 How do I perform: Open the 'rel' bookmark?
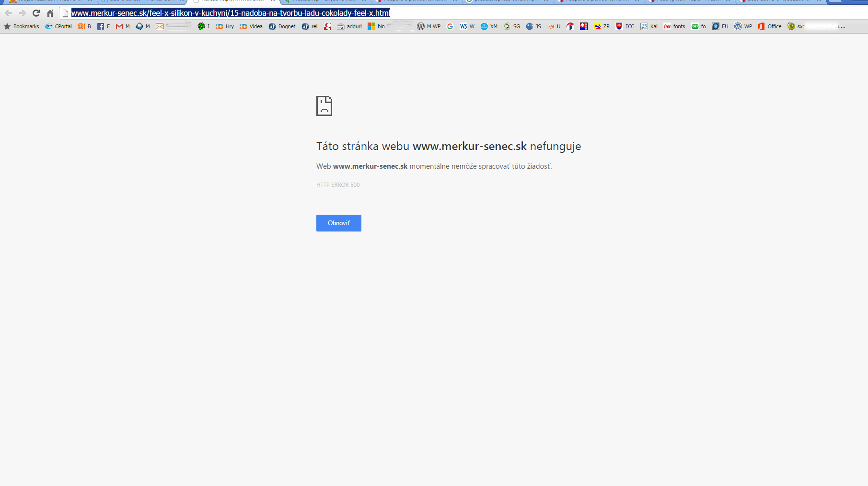pyautogui.click(x=310, y=26)
